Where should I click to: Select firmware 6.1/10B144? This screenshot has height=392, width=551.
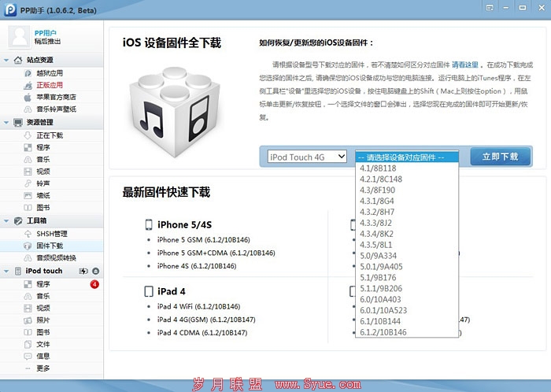(x=407, y=321)
